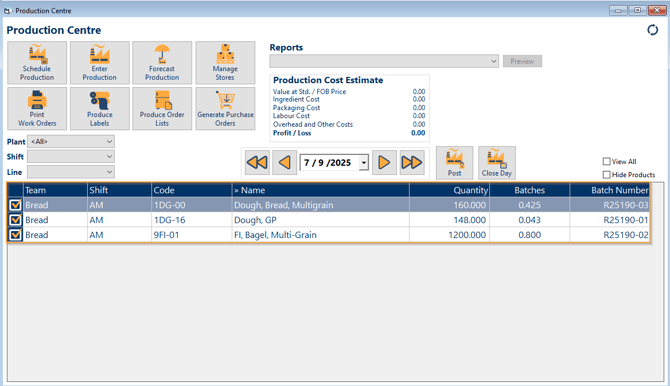Image resolution: width=670 pixels, height=386 pixels.
Task: Open Produce Labels
Action: coord(100,109)
